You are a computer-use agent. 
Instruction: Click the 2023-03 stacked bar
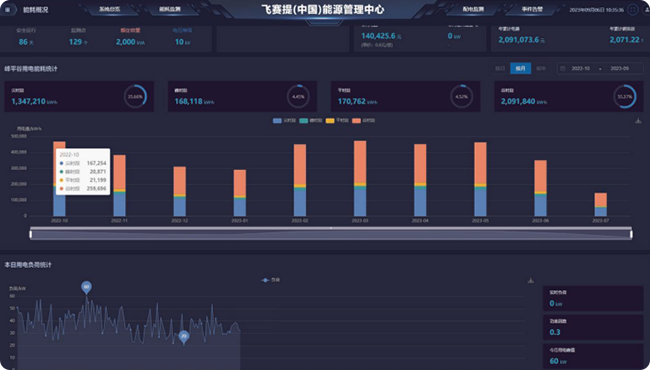[360, 178]
